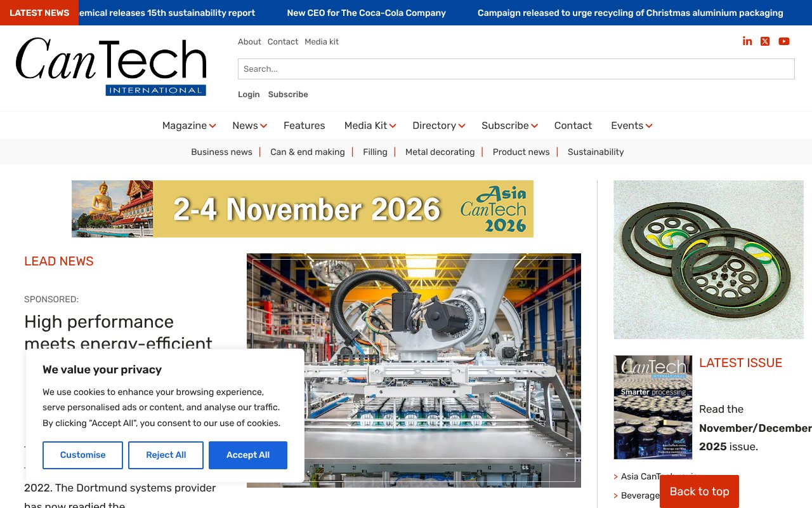Open the Sustainability news category
This screenshot has width=812, height=508.
(x=595, y=152)
